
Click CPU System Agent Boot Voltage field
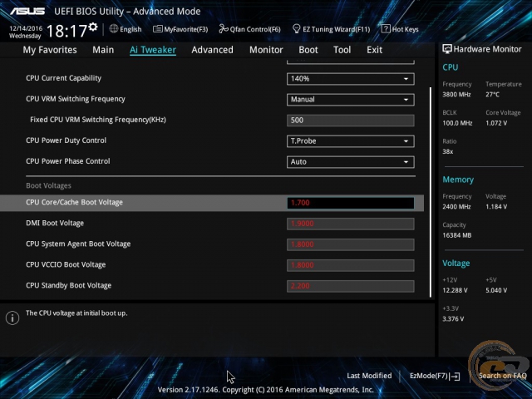click(x=351, y=244)
